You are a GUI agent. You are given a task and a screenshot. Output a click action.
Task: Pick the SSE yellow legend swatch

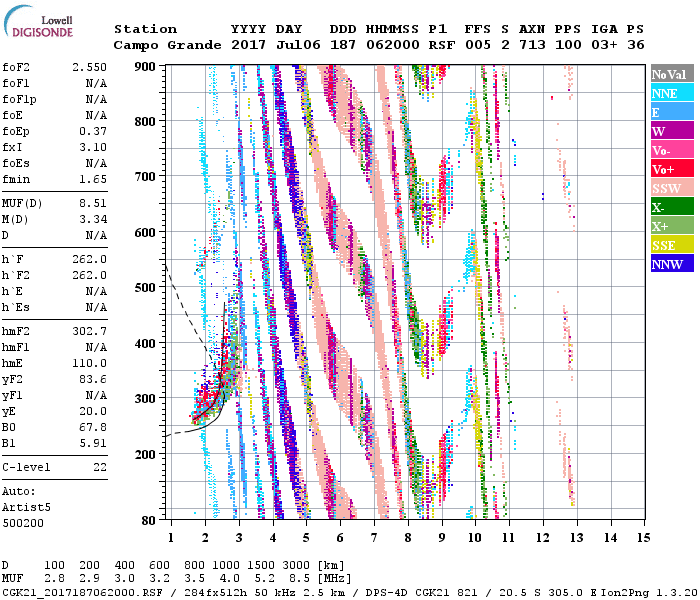tap(670, 245)
